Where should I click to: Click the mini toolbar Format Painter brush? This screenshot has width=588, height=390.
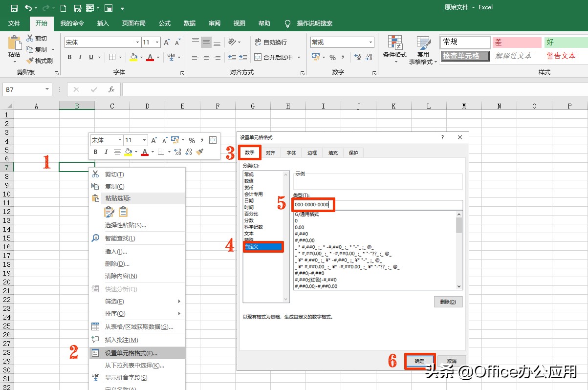(199, 152)
